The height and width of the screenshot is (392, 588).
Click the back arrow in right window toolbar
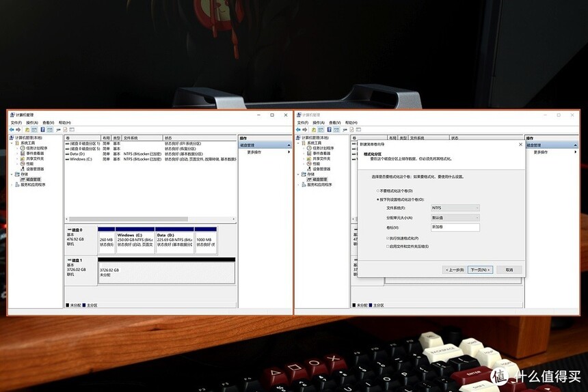(x=298, y=130)
